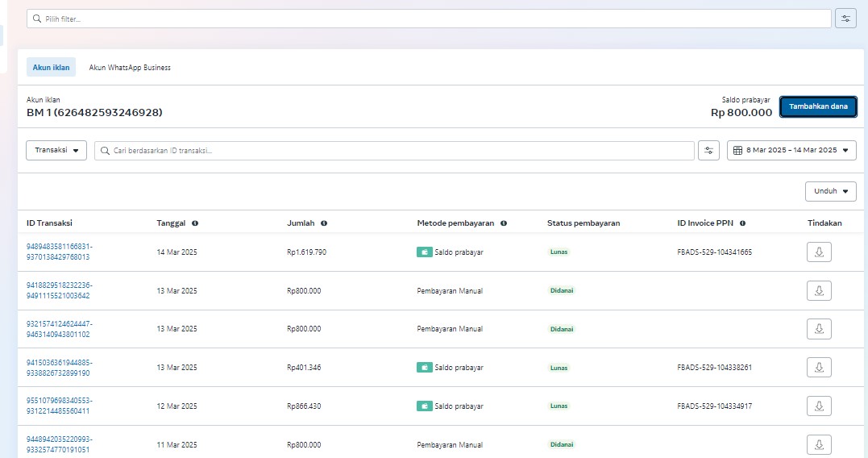Expand the Unduh dropdown menu

(x=830, y=192)
